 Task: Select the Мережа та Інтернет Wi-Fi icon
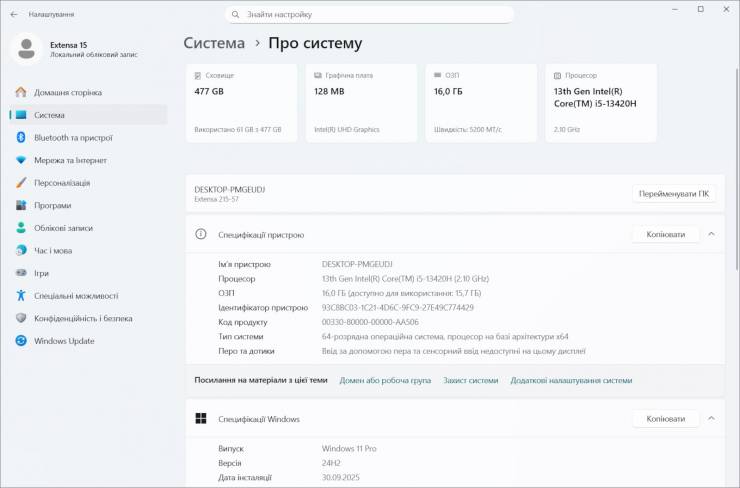(20, 160)
